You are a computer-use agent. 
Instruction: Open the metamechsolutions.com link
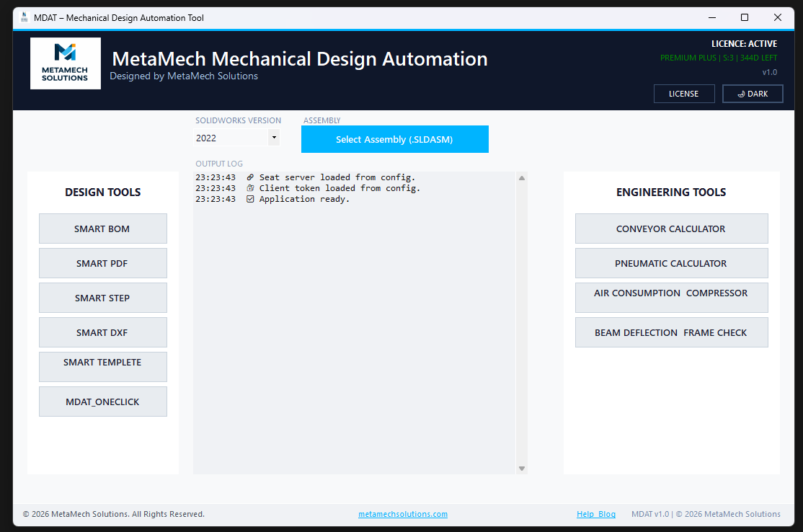coord(403,514)
